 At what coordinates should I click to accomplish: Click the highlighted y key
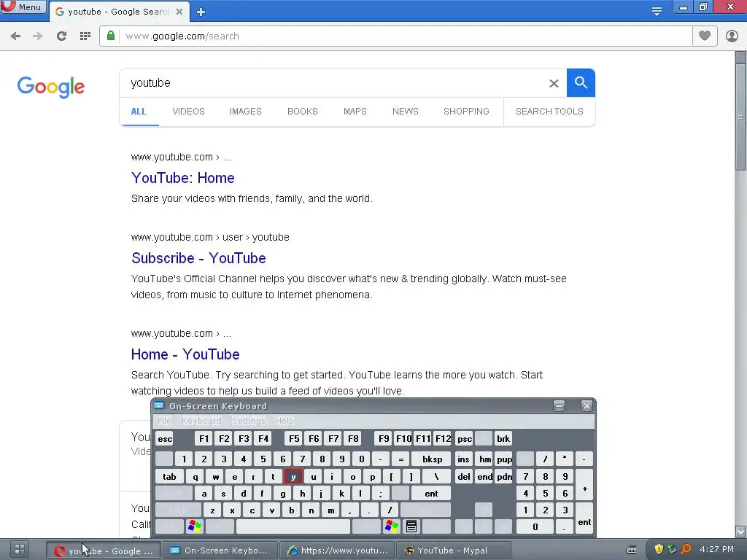[293, 477]
